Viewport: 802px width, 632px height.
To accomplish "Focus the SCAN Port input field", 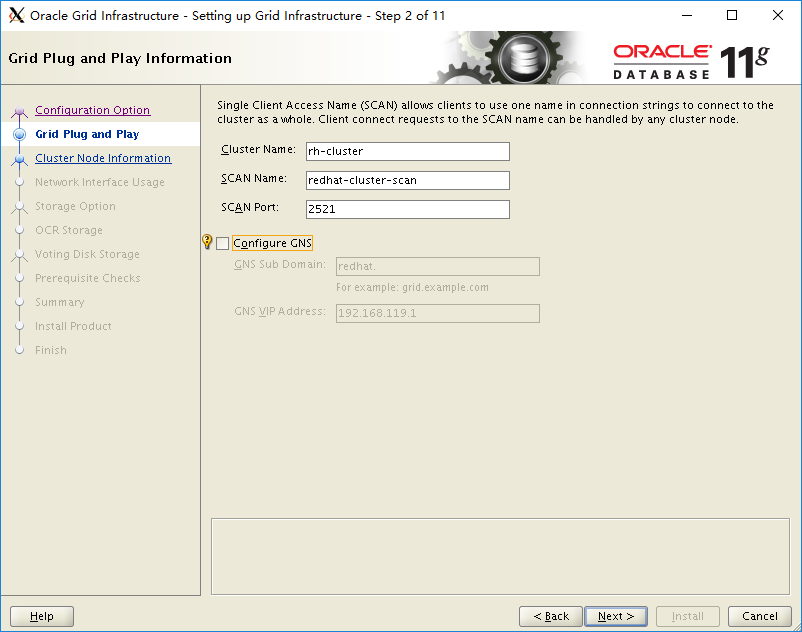I will pos(408,209).
